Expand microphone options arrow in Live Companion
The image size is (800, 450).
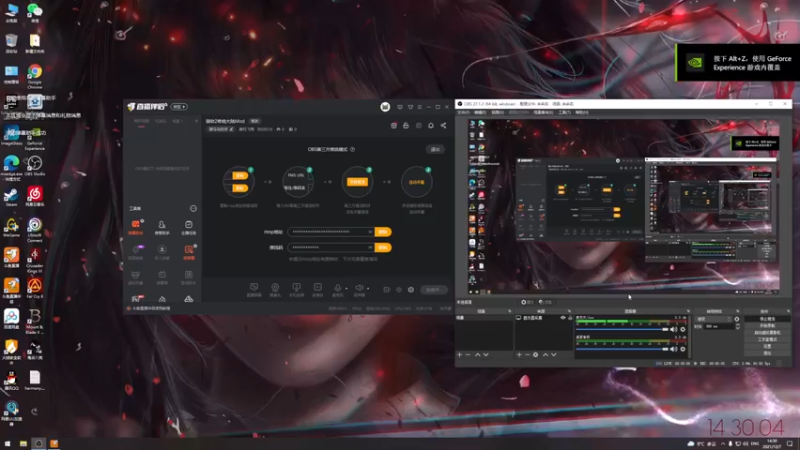346,288
